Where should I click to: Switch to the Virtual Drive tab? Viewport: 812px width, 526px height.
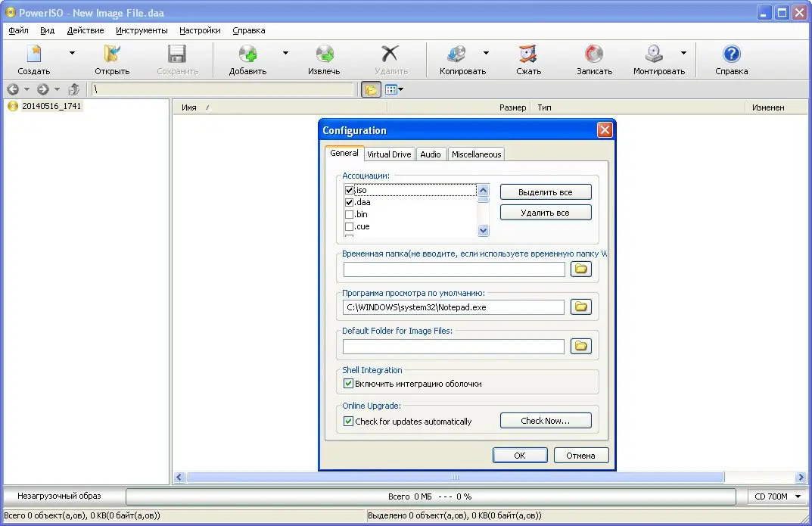pos(389,154)
